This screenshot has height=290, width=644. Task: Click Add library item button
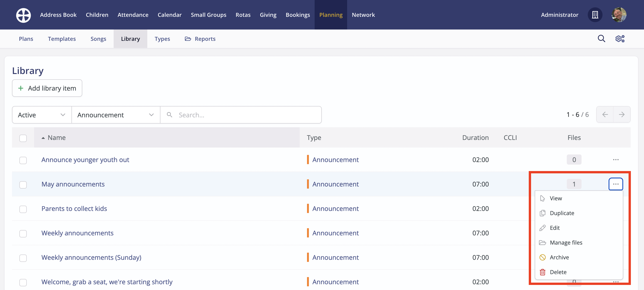47,88
